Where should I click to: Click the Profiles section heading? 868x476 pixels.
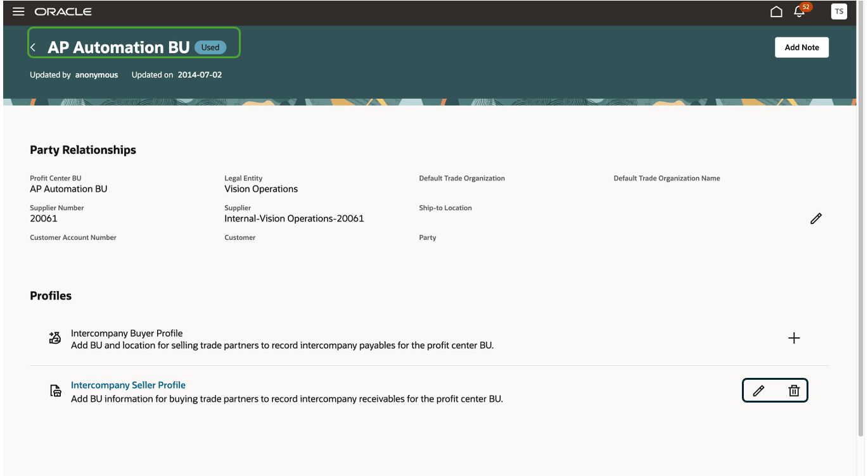click(x=51, y=296)
